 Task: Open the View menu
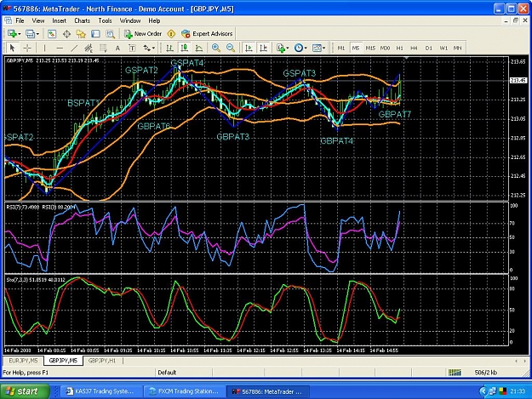click(x=38, y=20)
